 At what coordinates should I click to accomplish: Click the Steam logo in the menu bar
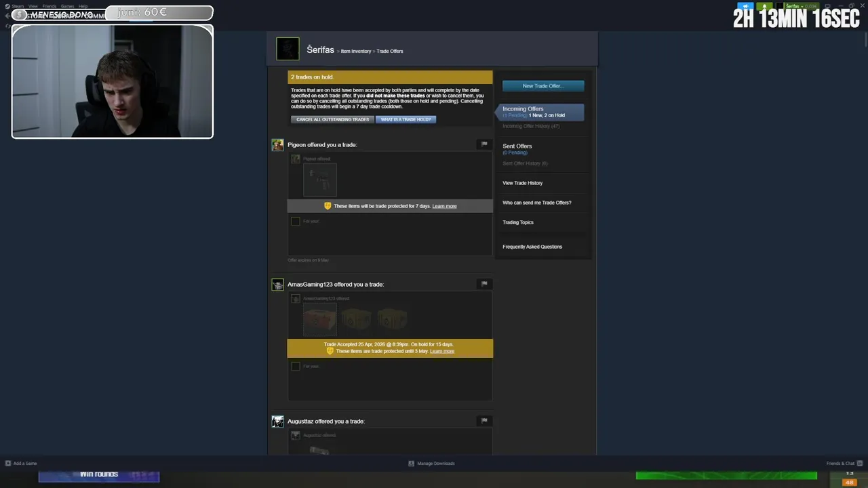tap(7, 6)
